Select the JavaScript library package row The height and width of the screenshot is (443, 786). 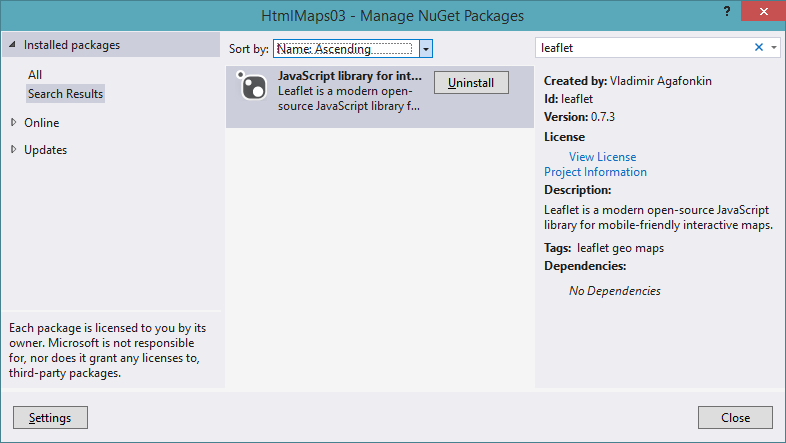pos(350,112)
